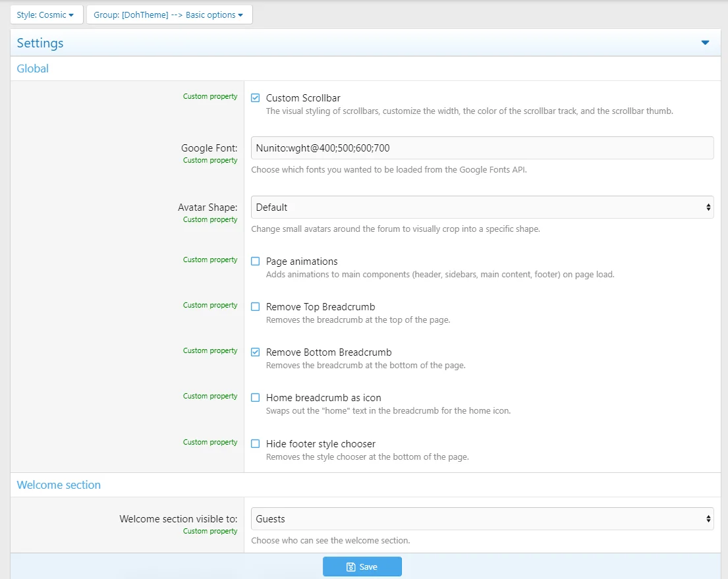The height and width of the screenshot is (579, 728).
Task: Open the Avatar Shape select box
Action: pyautogui.click(x=482, y=207)
